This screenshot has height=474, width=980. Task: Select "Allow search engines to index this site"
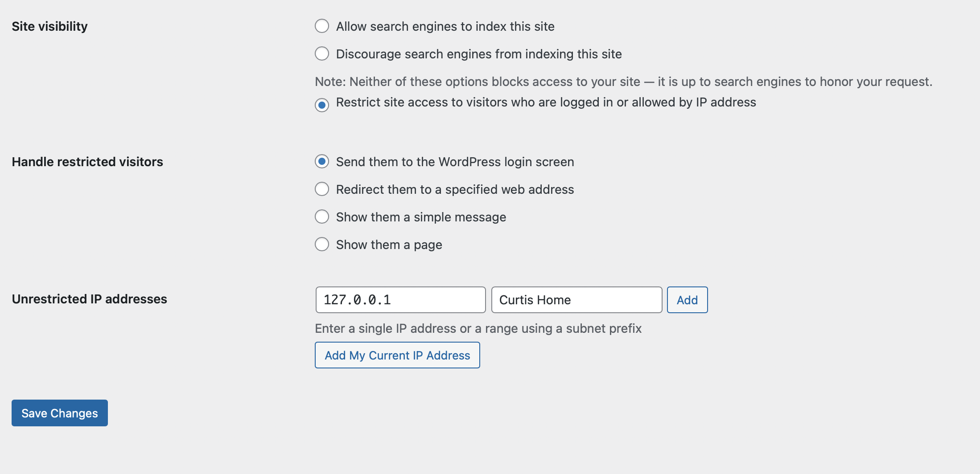pyautogui.click(x=322, y=26)
